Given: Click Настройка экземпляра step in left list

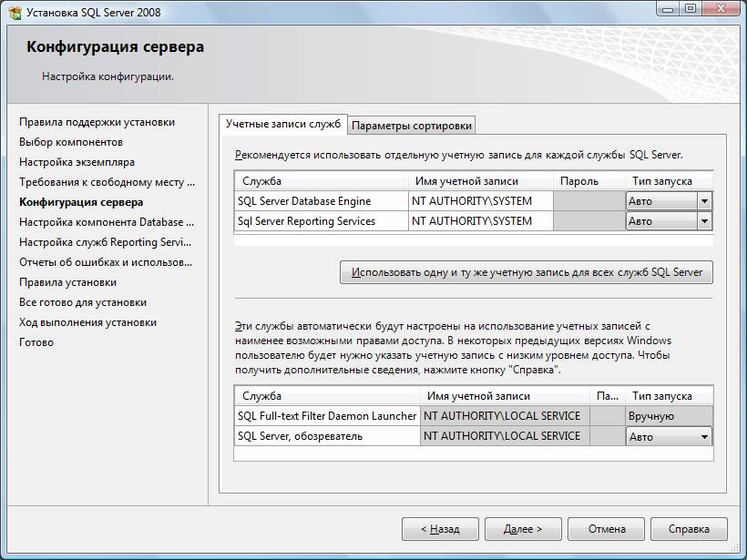Looking at the screenshot, I should point(77,162).
